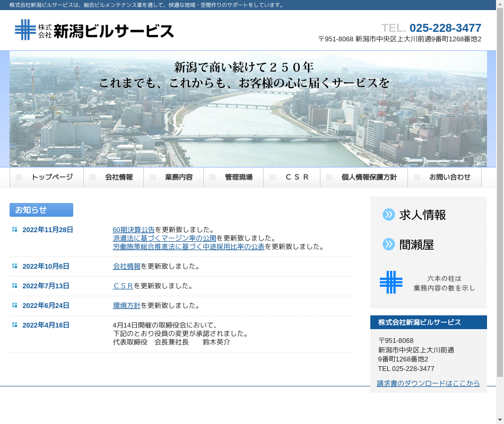Click the vertical page scrollbar

pyautogui.click(x=500, y=191)
